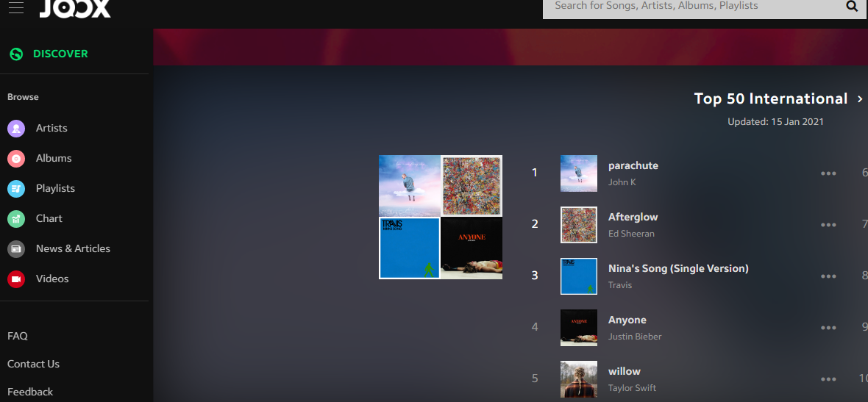
Task: Open more options for Afterglow
Action: (828, 225)
